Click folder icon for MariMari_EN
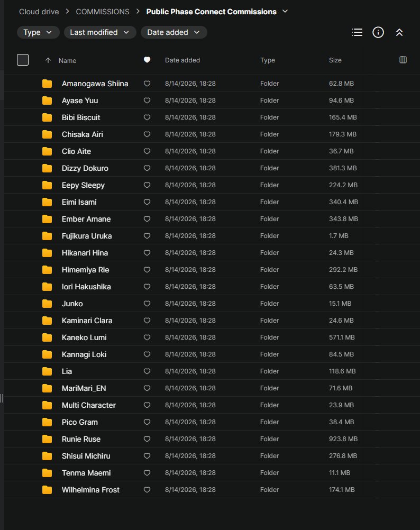The image size is (420, 530). pos(47,388)
